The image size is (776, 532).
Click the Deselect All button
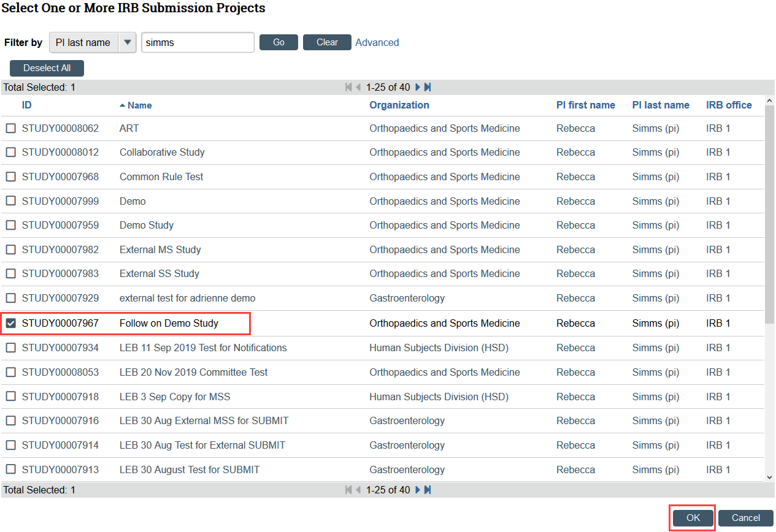[x=47, y=68]
